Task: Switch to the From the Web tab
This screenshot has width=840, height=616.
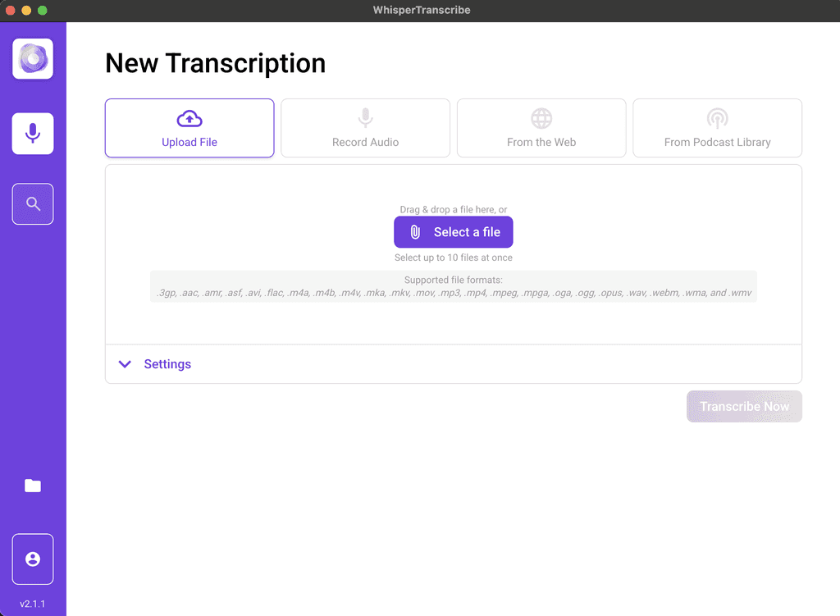Action: tap(541, 128)
